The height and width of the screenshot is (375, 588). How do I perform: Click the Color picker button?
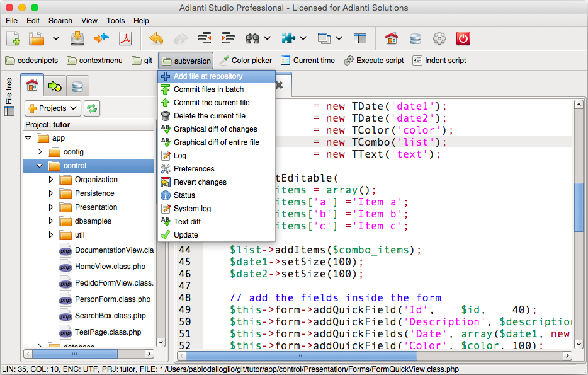[246, 61]
